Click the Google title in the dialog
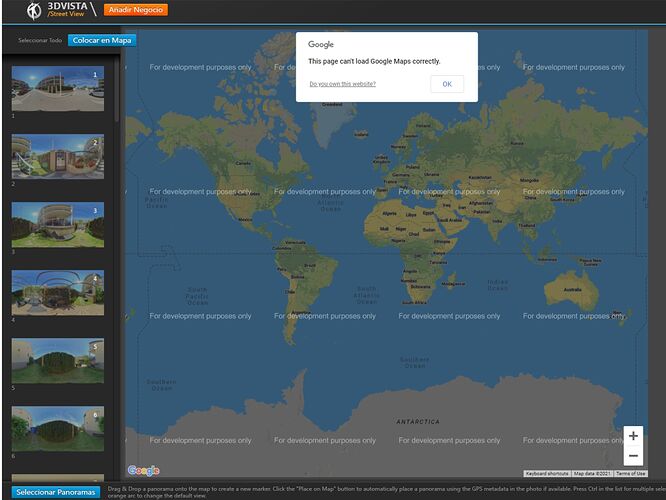Image resolution: width=666 pixels, height=500 pixels. pyautogui.click(x=321, y=44)
